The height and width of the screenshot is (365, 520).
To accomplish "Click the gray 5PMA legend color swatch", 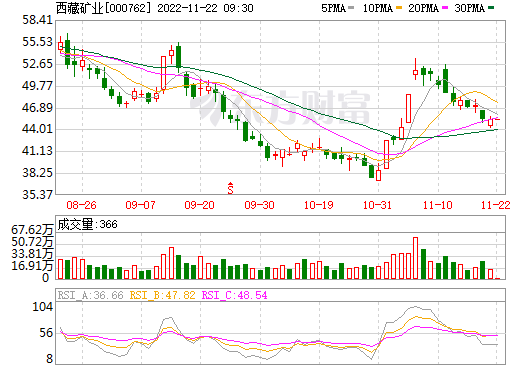I will (351, 8).
